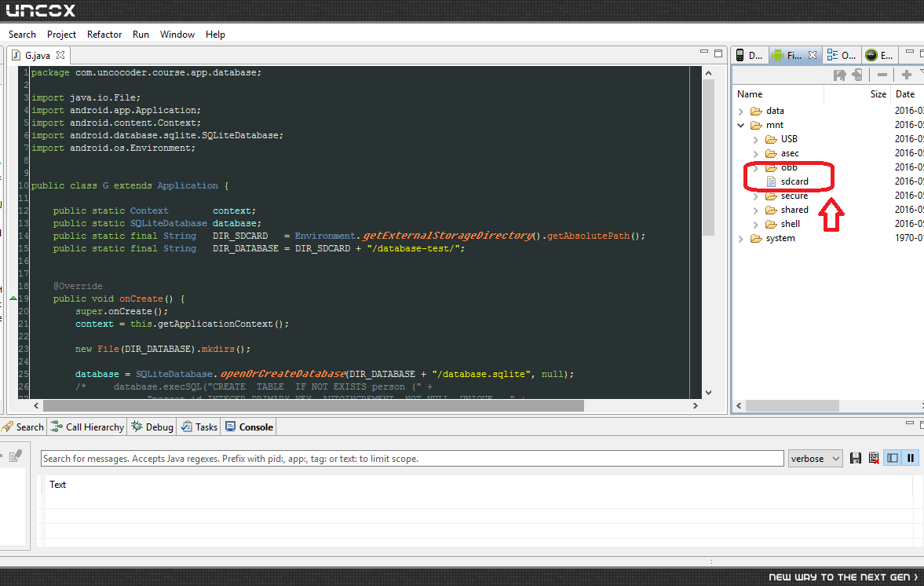
Task: Open the Call Hierarchy view tab
Action: [87, 427]
